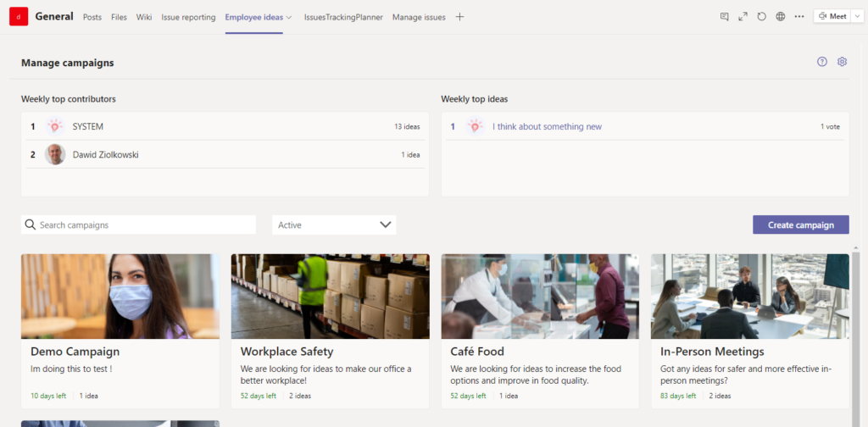The height and width of the screenshot is (427, 868).
Task: Reload the tab with refresh icon
Action: pos(761,16)
